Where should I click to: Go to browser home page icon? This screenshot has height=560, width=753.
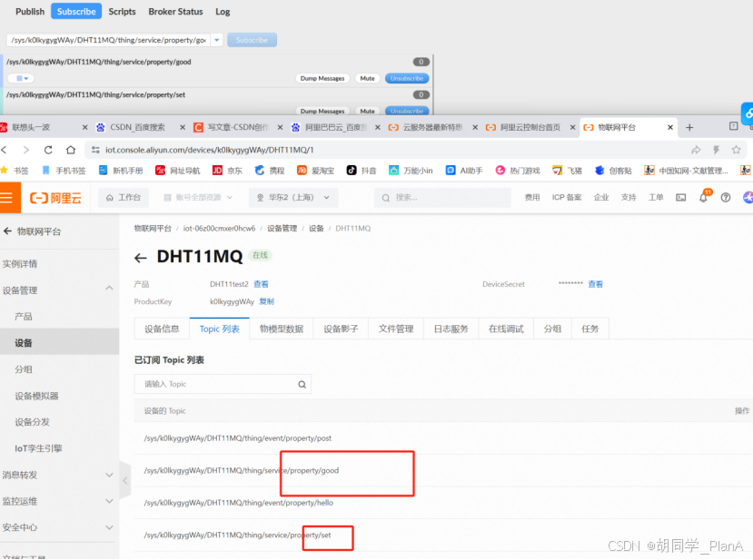coord(71,150)
